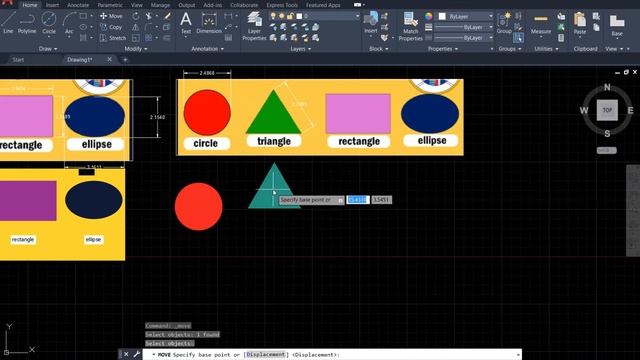Select the Line tool
The width and height of the screenshot is (640, 360).
click(x=8, y=22)
